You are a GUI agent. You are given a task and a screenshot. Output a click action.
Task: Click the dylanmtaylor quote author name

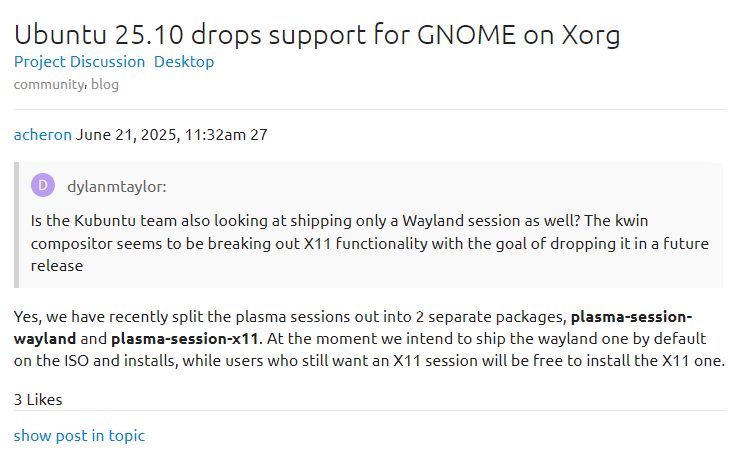[x=116, y=186]
